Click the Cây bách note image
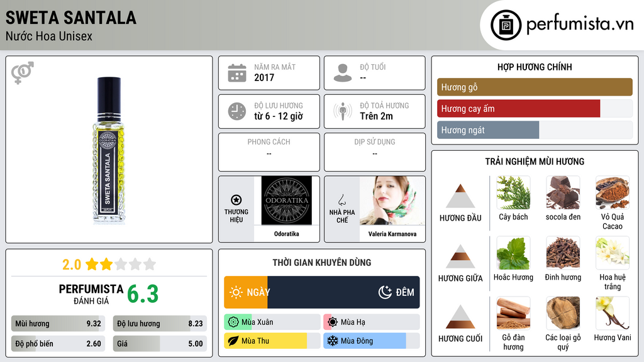644x362 pixels. pos(513,192)
